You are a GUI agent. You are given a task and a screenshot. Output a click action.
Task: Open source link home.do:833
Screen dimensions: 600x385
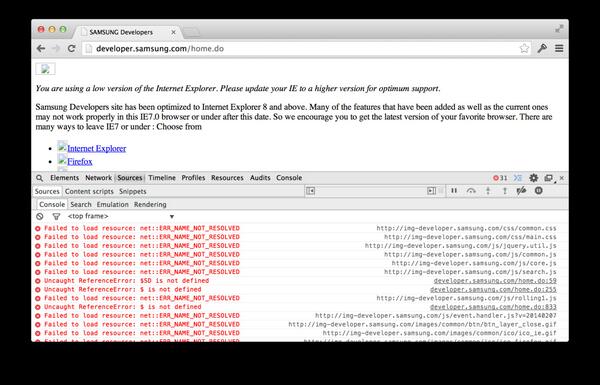tap(493, 307)
